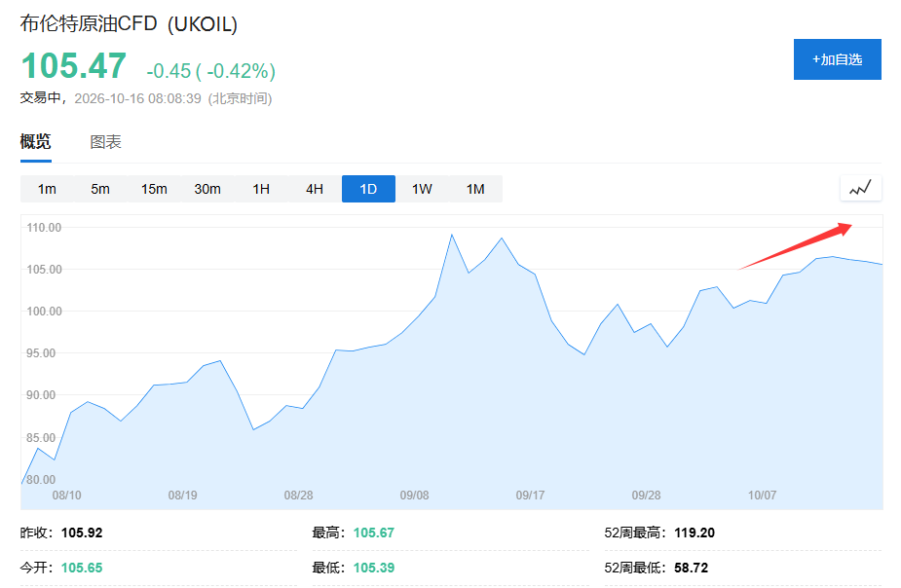Click the 布伦特原油CFD (UKOIL) title

click(129, 24)
